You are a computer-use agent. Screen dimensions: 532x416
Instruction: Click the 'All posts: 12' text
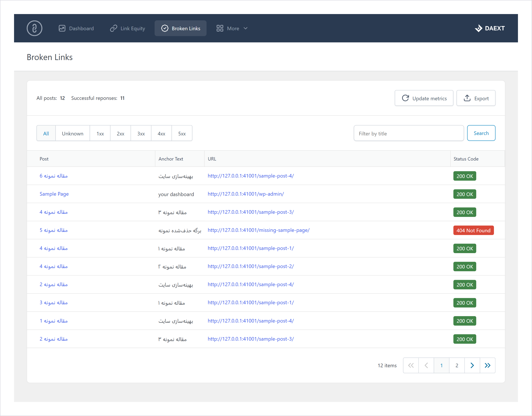(51, 98)
